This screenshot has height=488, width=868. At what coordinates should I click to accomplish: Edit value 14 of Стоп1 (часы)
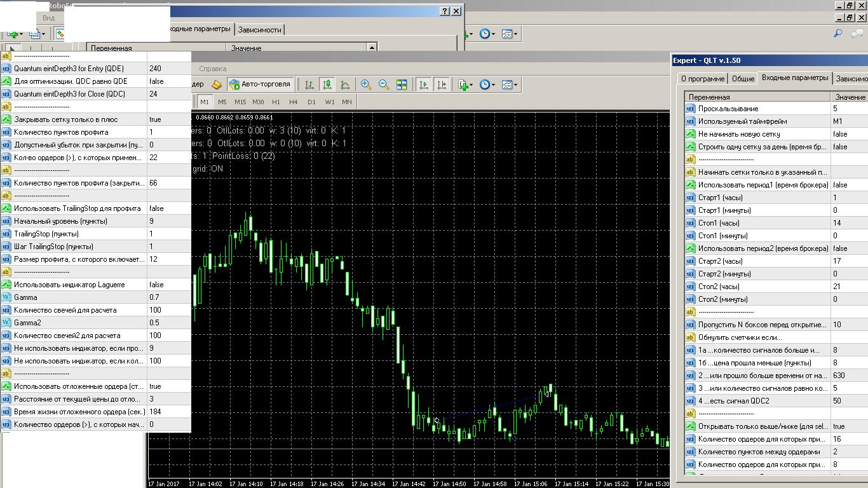(x=849, y=223)
